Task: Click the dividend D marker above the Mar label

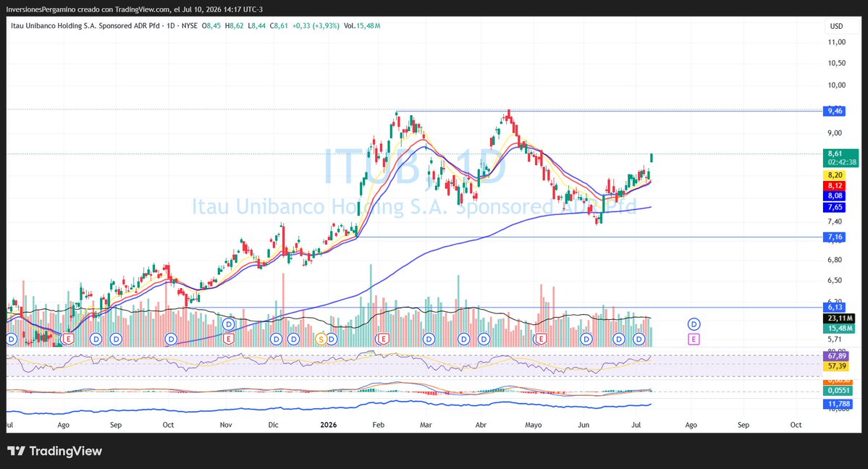Action: pyautogui.click(x=429, y=338)
